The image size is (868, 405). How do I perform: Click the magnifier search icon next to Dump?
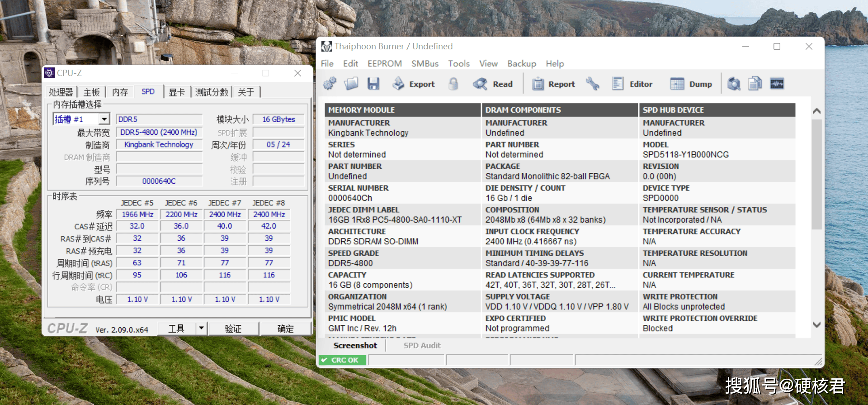pyautogui.click(x=734, y=84)
